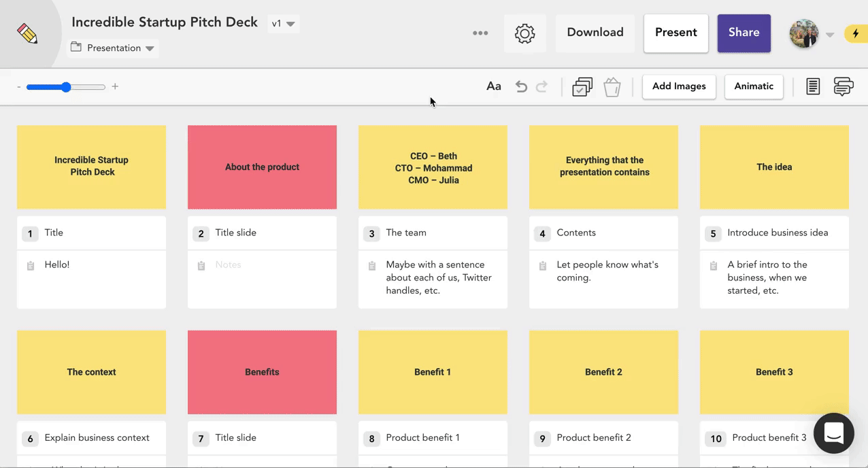
Task: Open the ellipsis overflow menu
Action: [480, 33]
